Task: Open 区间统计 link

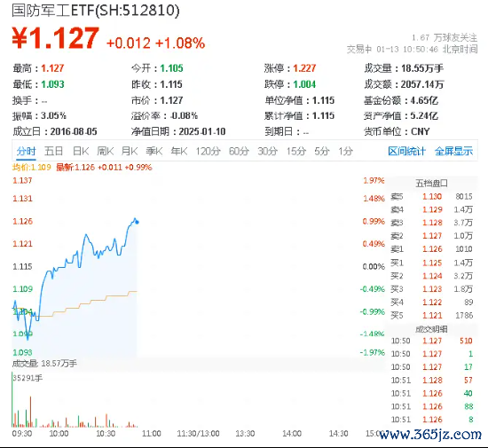Action: (x=406, y=151)
